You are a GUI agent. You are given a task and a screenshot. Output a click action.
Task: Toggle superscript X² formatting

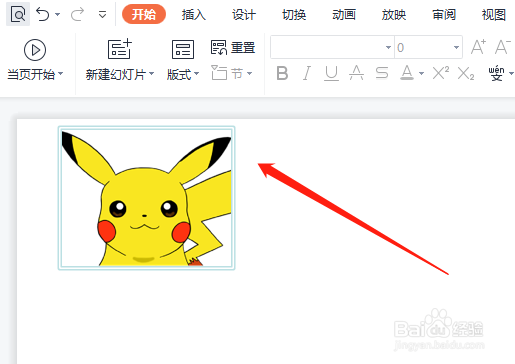[440, 73]
